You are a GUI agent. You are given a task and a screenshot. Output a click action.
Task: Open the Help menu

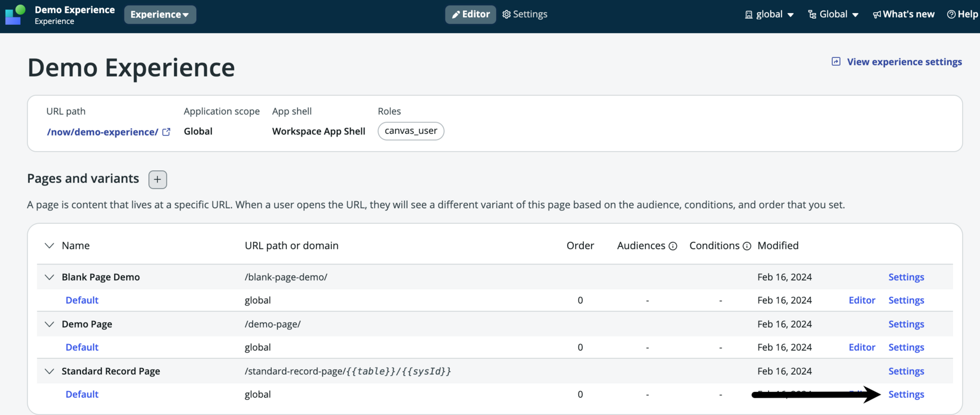pos(962,14)
